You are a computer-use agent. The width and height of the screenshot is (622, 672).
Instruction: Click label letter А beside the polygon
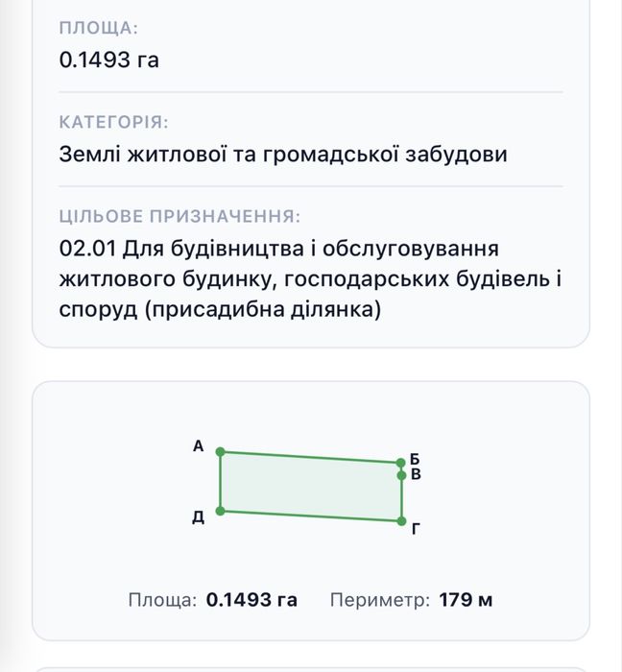(x=198, y=446)
